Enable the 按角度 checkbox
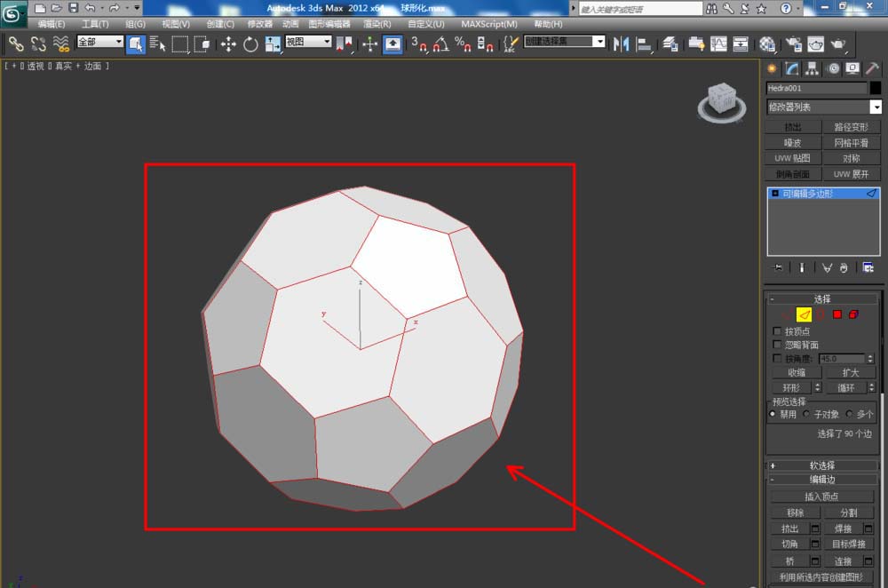Screen dimensions: 888x588 tap(777, 359)
